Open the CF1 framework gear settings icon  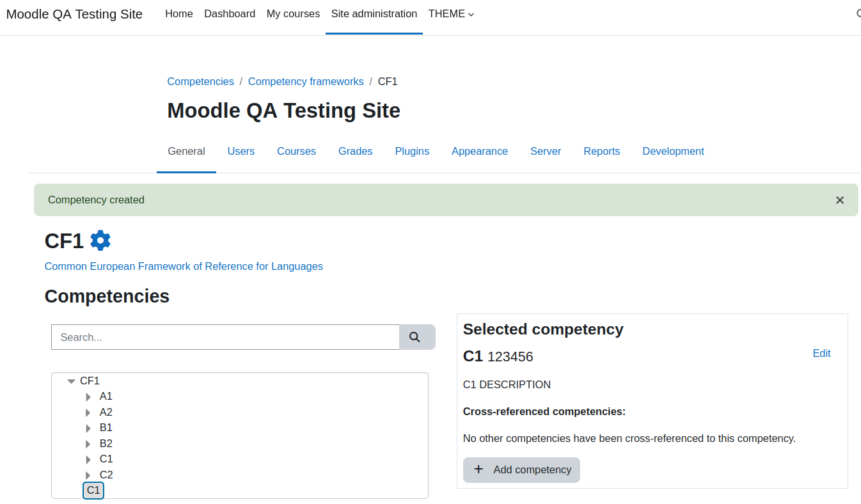pyautogui.click(x=100, y=240)
